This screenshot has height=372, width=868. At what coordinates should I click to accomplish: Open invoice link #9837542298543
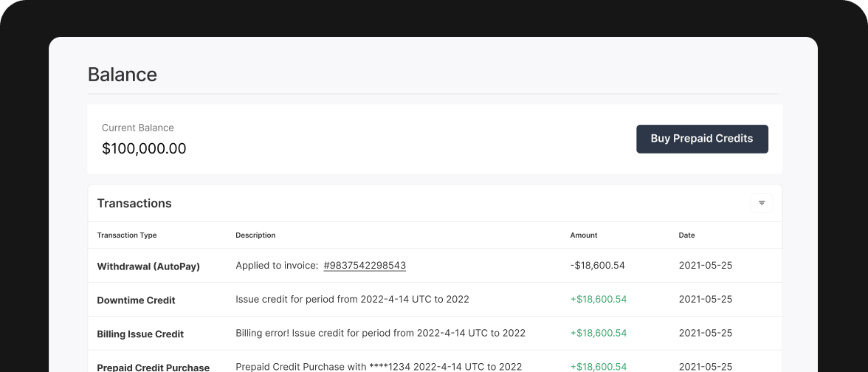(365, 266)
